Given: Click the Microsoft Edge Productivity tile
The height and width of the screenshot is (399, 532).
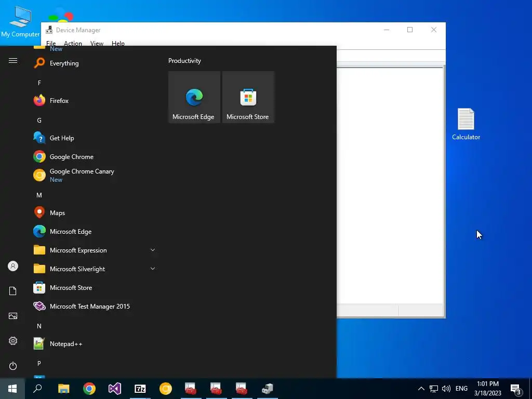Looking at the screenshot, I should coord(194,97).
